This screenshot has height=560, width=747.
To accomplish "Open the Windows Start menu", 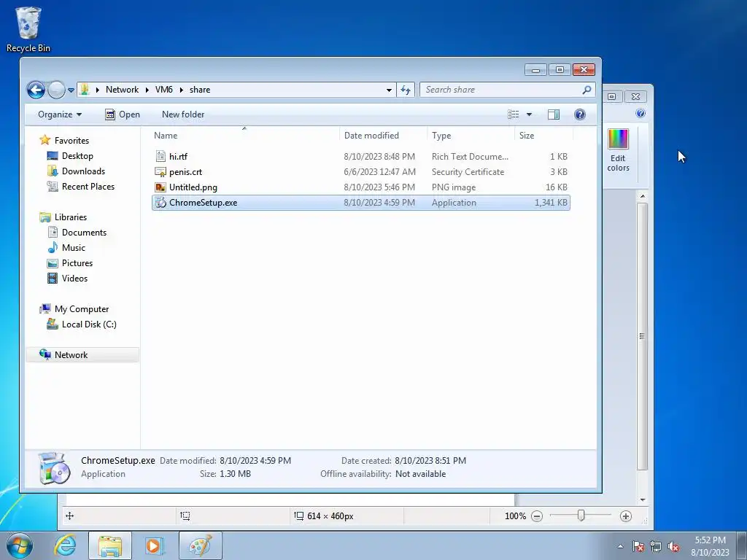I will (20, 545).
